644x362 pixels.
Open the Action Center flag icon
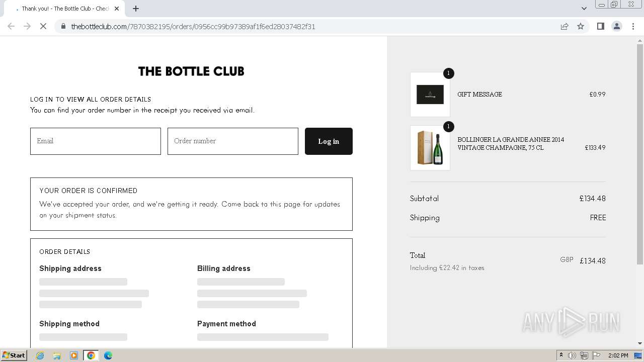(x=596, y=355)
